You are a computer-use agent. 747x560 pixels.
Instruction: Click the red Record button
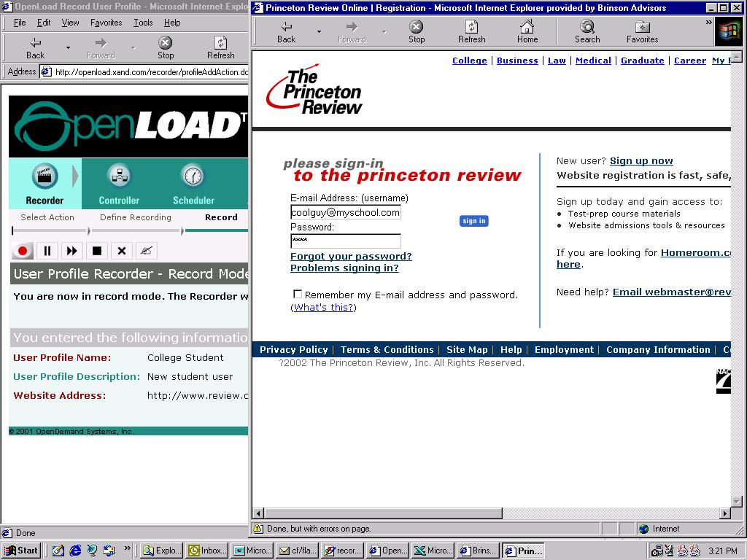point(23,251)
